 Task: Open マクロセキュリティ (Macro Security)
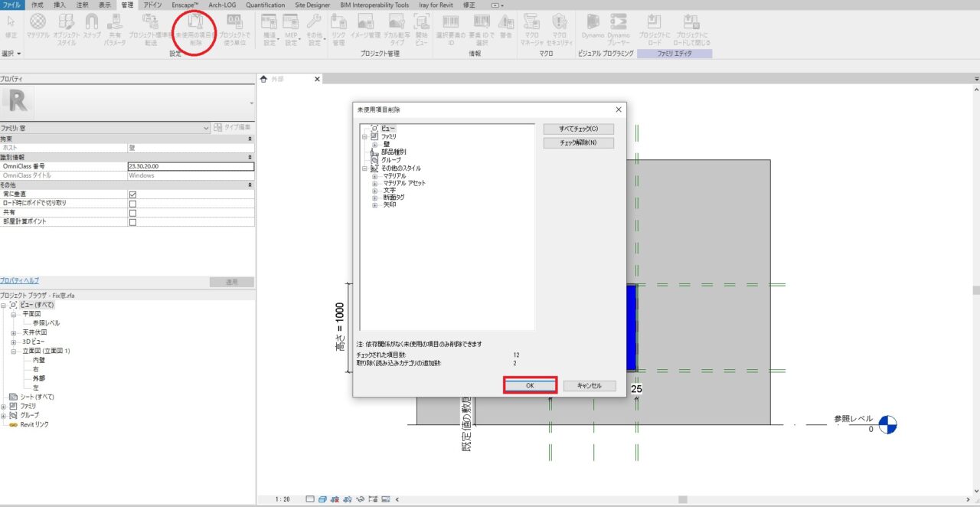coord(560,21)
